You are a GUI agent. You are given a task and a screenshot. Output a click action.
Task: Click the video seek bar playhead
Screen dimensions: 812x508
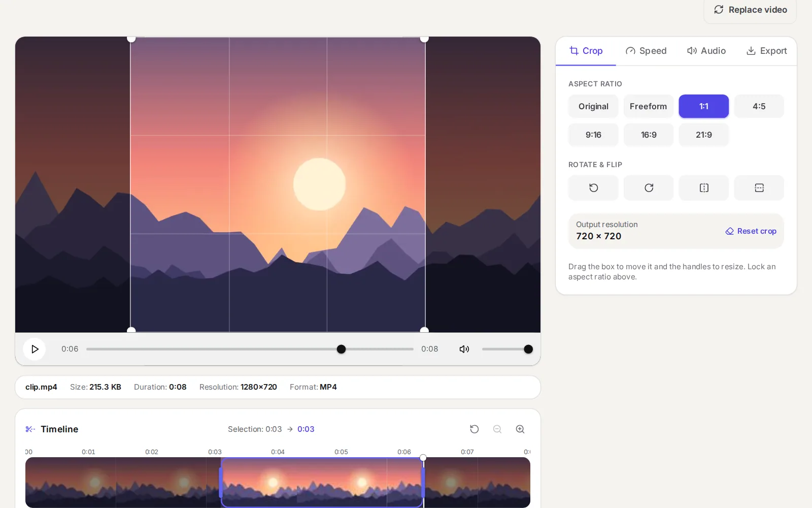[342, 349]
